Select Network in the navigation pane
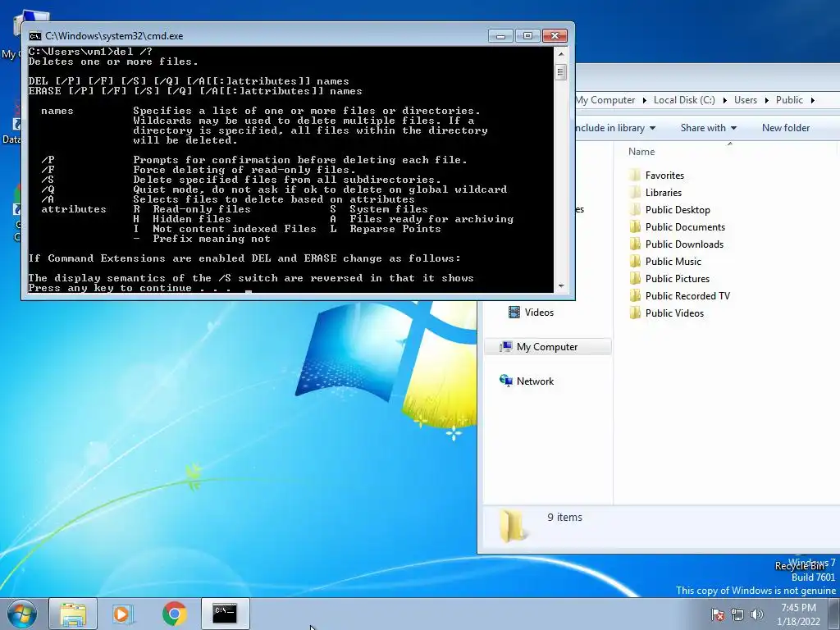Screen dimensions: 840x630 click(535, 381)
